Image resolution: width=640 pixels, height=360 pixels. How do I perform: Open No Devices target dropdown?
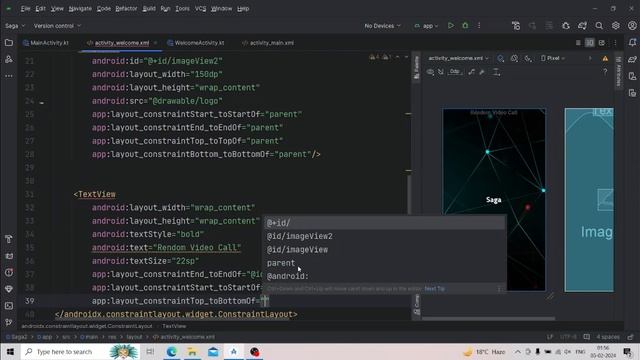click(382, 26)
